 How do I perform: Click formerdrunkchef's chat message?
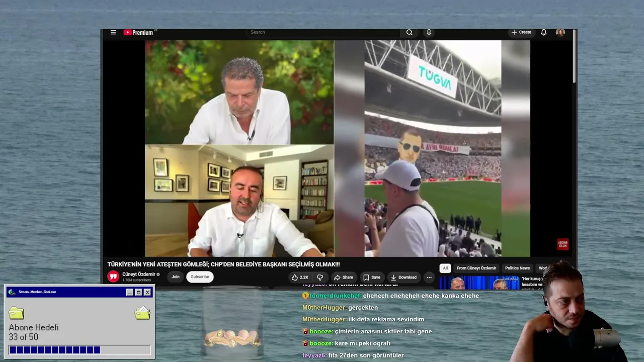390,296
